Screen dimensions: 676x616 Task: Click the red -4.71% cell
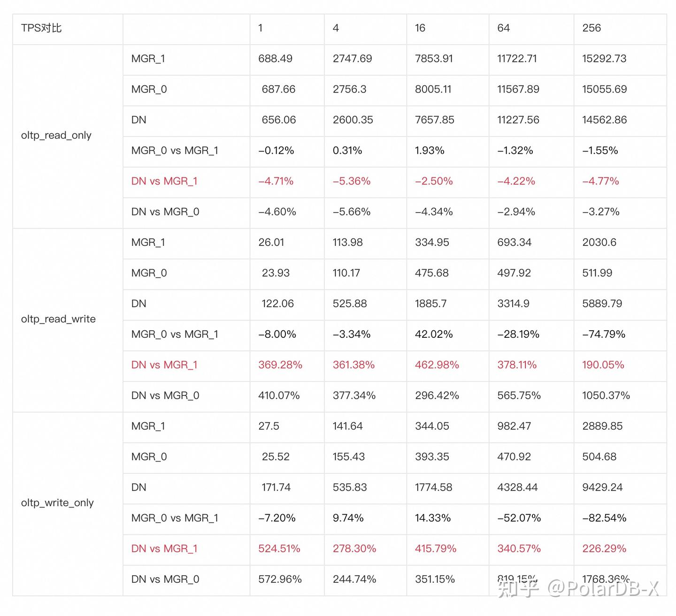276,181
